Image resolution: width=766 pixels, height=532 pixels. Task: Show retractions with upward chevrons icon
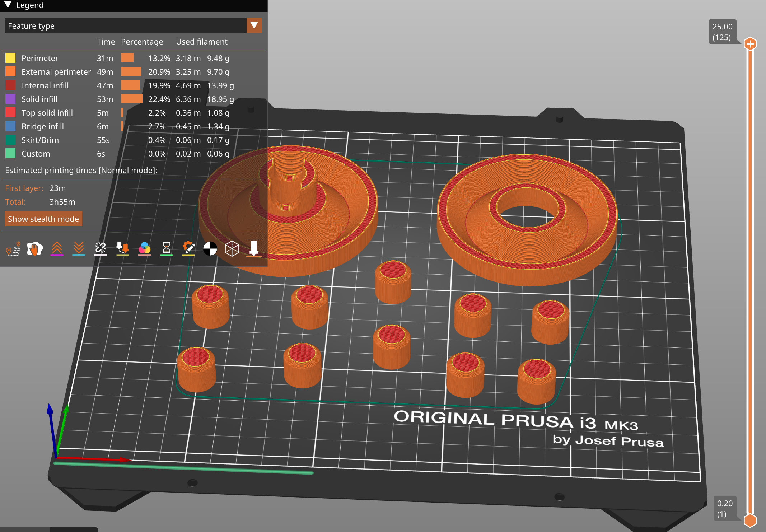57,249
